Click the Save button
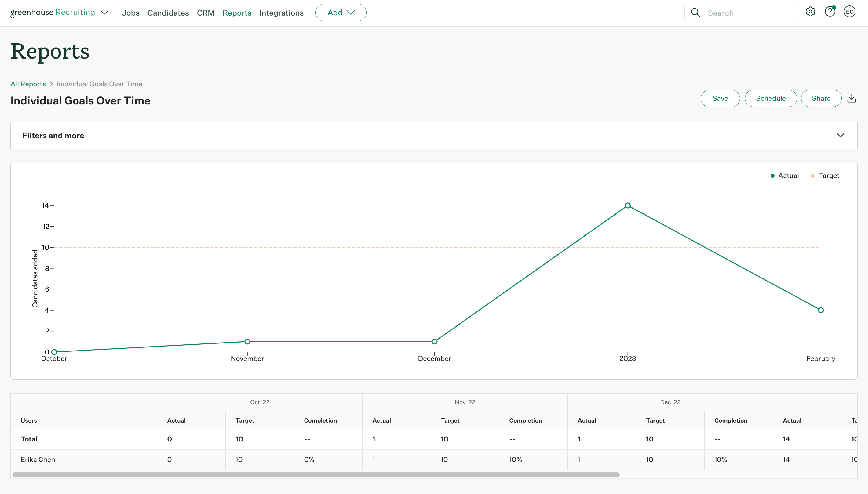 (x=720, y=98)
